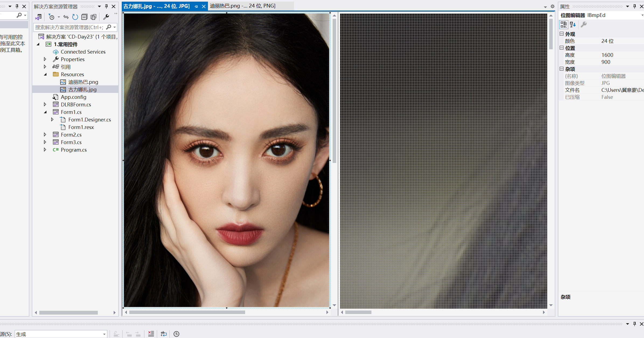Select App.config in Solution Explorer
This screenshot has height=338, width=644.
click(x=73, y=97)
